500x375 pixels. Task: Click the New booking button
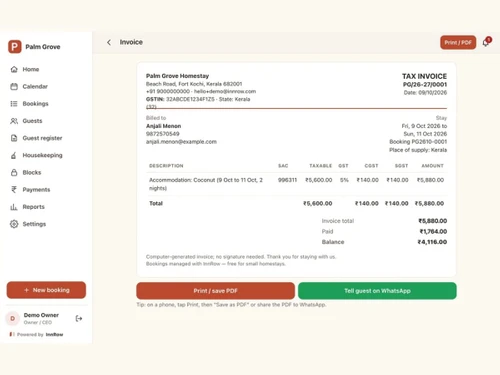click(46, 290)
